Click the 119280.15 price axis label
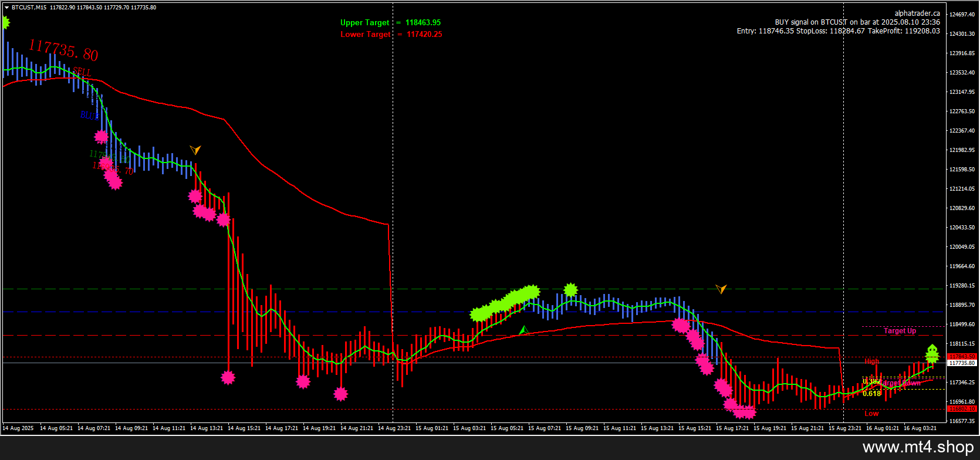 click(x=962, y=286)
